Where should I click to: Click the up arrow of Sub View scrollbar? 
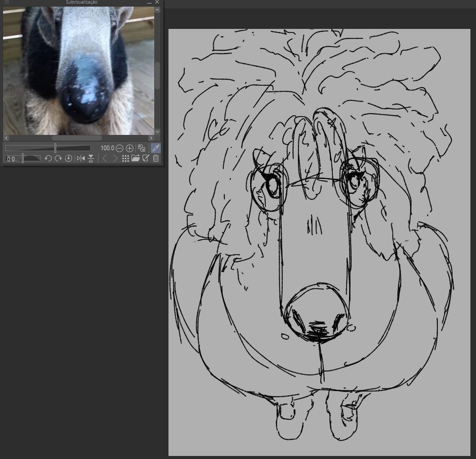pos(157,10)
